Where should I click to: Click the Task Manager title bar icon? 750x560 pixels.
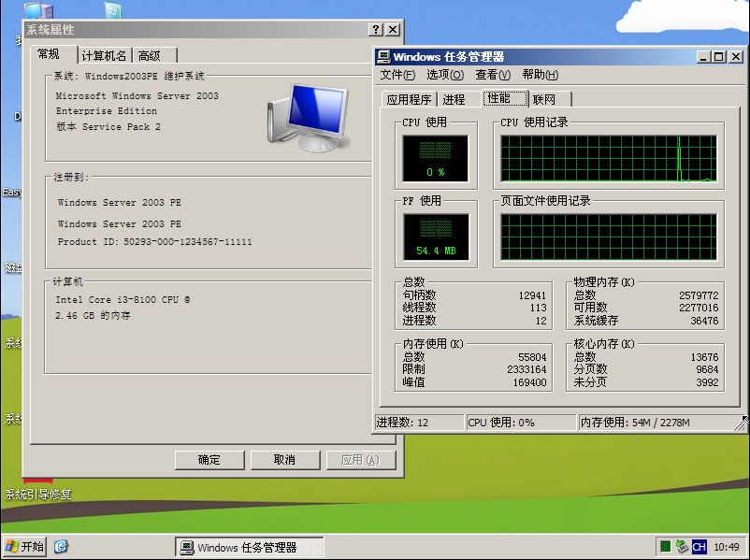click(x=383, y=57)
